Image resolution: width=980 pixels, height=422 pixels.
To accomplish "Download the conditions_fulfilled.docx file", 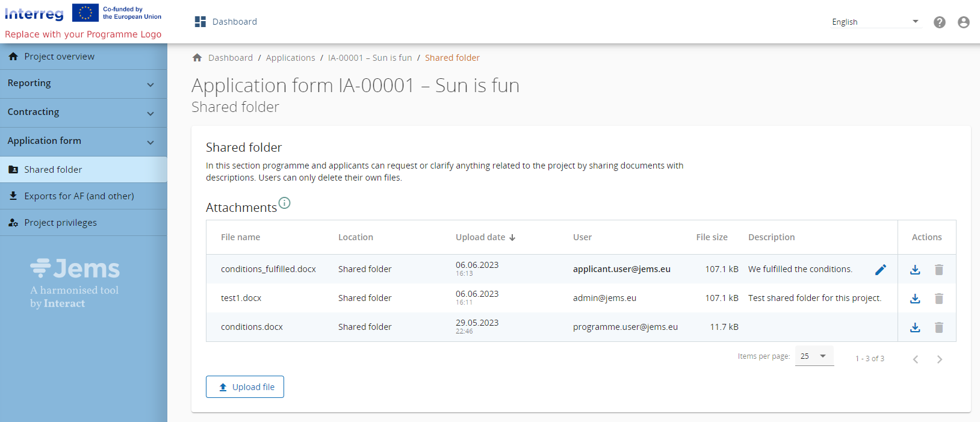I will [915, 270].
